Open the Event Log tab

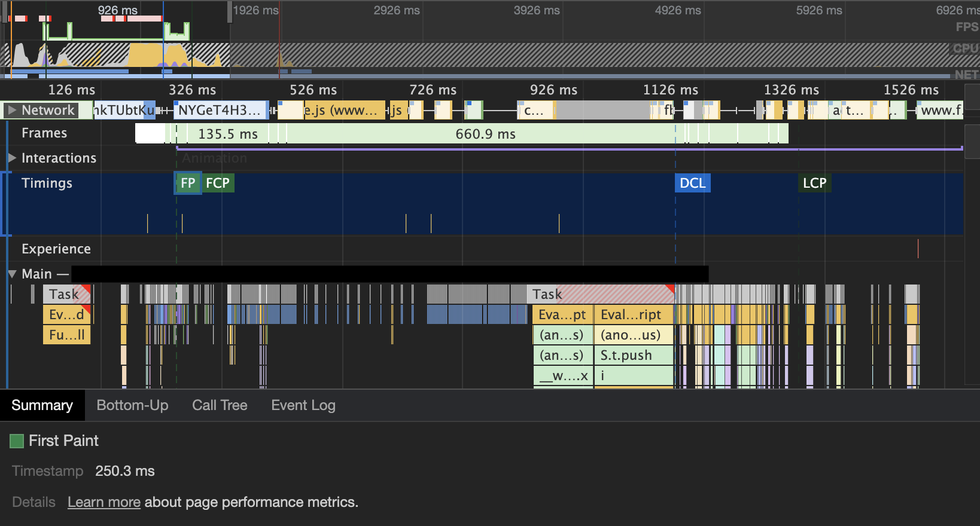click(x=303, y=405)
